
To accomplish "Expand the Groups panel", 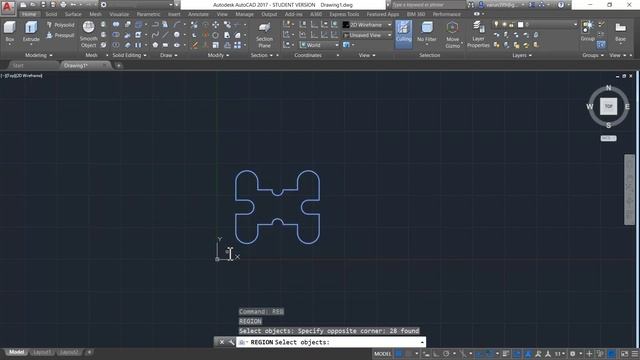I will click(x=593, y=55).
